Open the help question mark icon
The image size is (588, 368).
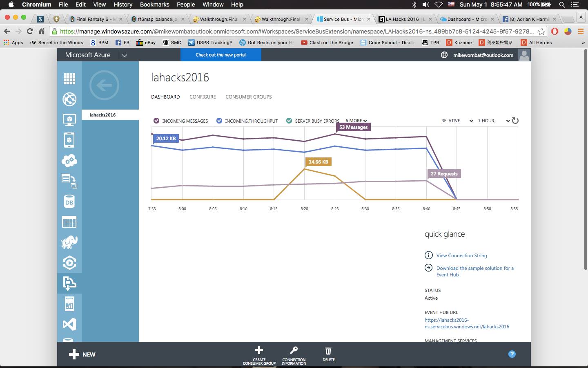(x=512, y=354)
